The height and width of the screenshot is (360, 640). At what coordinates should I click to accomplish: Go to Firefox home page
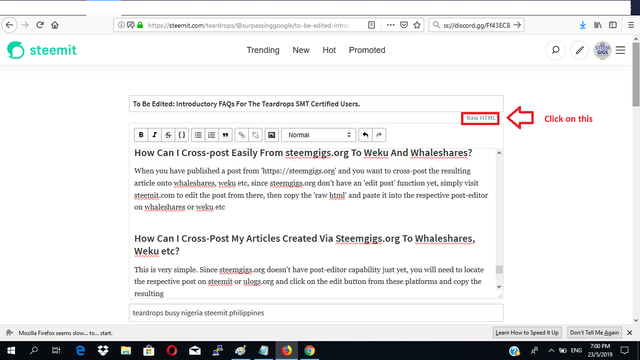[55, 25]
